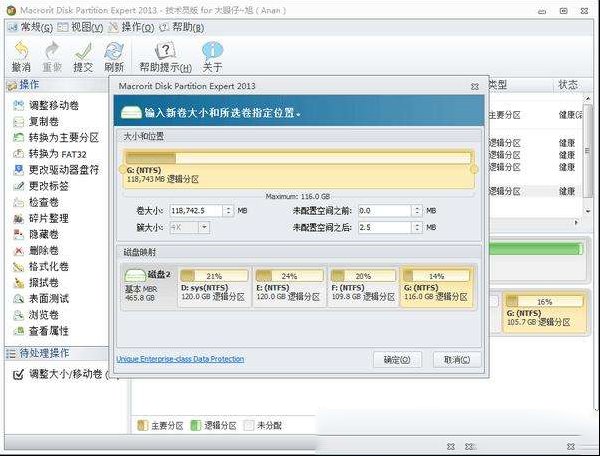Viewport: 600px width, 456px height.
Task: Click the 未配置空间之后 spinner arrows
Action: coord(417,227)
